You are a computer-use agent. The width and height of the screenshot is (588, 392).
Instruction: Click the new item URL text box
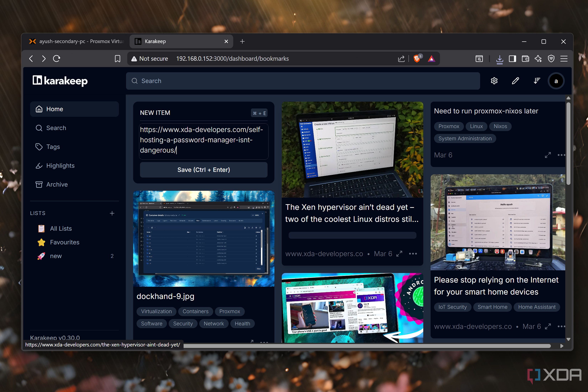(203, 141)
